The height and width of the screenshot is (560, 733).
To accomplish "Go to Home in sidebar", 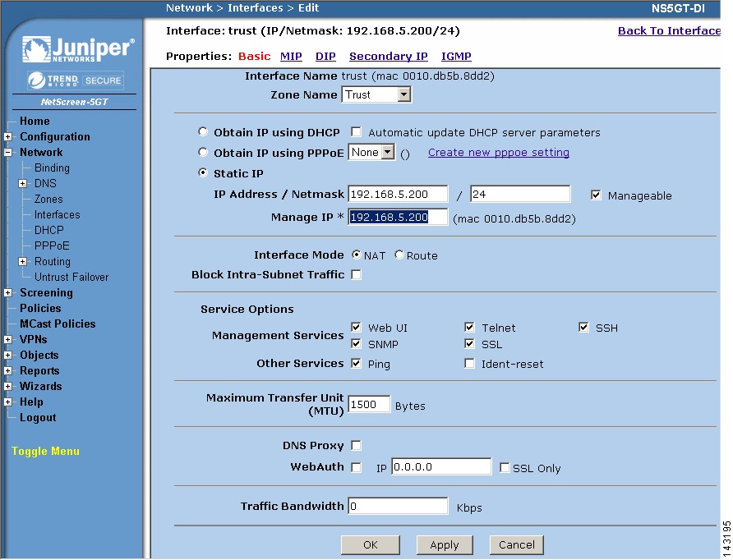I will pos(35,121).
